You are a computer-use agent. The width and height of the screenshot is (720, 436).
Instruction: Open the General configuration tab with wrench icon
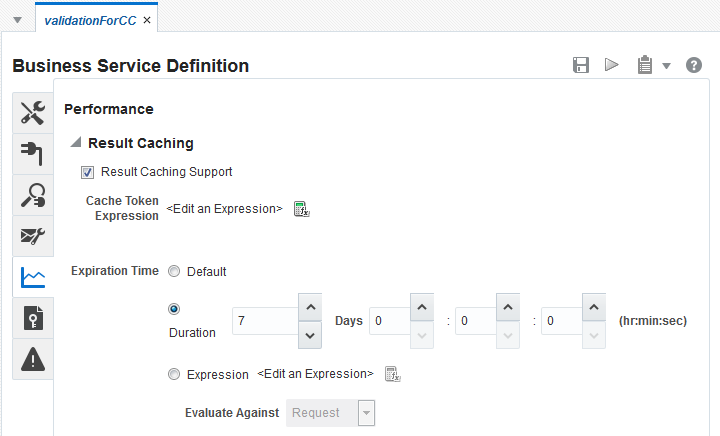33,114
